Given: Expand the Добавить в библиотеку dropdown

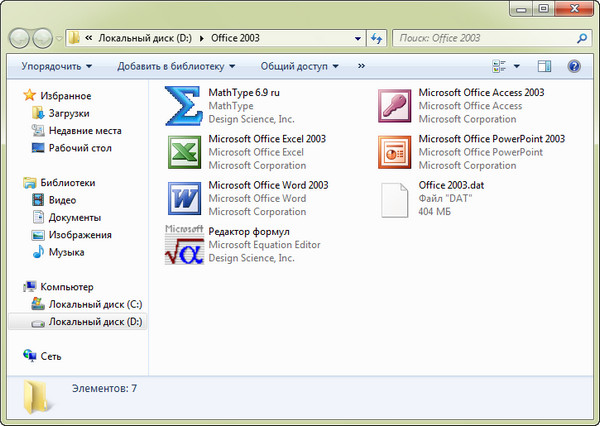Looking at the screenshot, I should 176,67.
